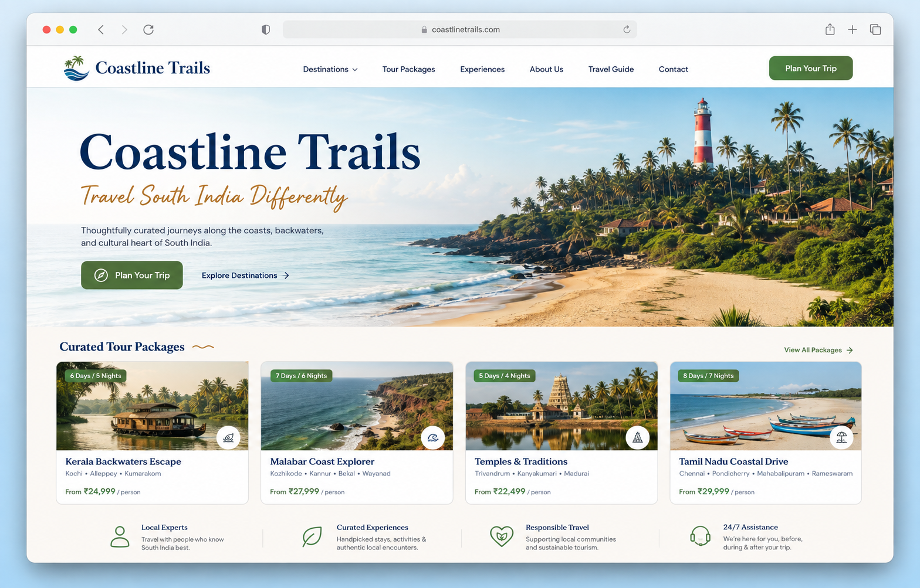Open the Tamil Nadu Coastal Drive title
Image resolution: width=920 pixels, height=588 pixels.
click(x=733, y=462)
